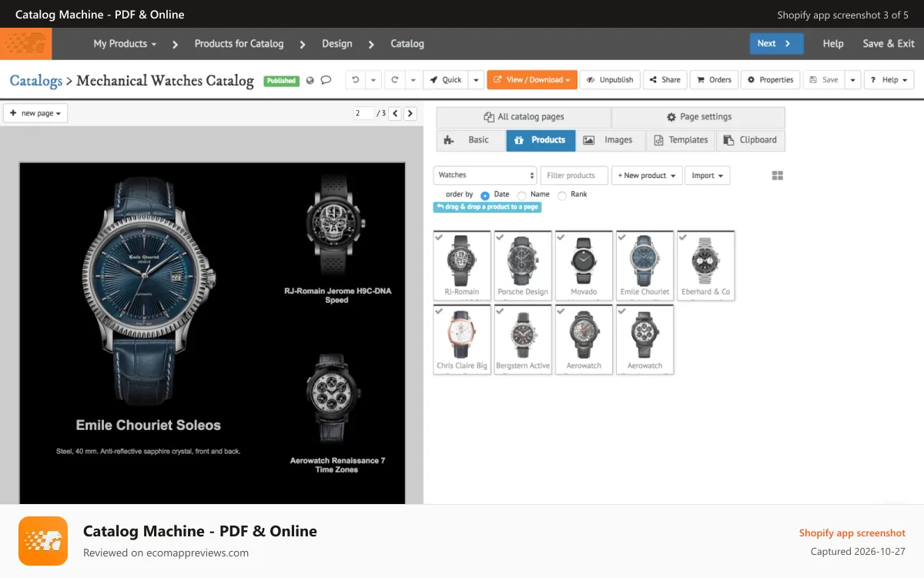Select the Porsche Design watch thumbnail
924x578 pixels.
[x=523, y=265]
